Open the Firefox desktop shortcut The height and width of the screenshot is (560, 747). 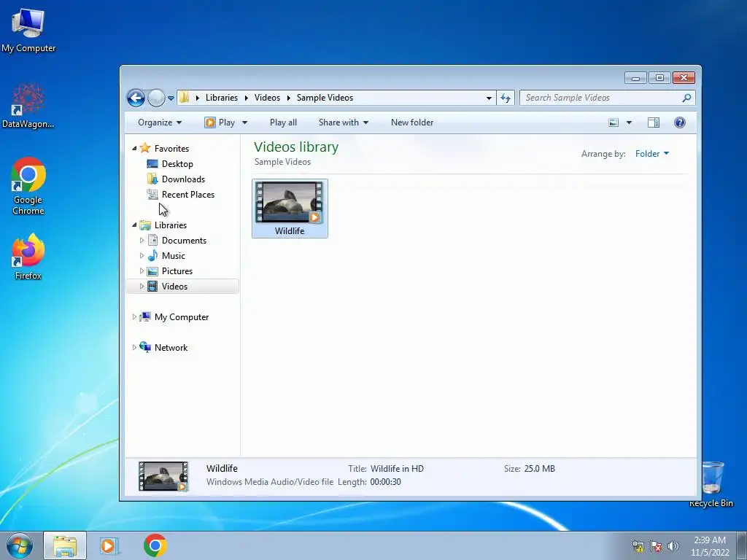click(x=28, y=257)
